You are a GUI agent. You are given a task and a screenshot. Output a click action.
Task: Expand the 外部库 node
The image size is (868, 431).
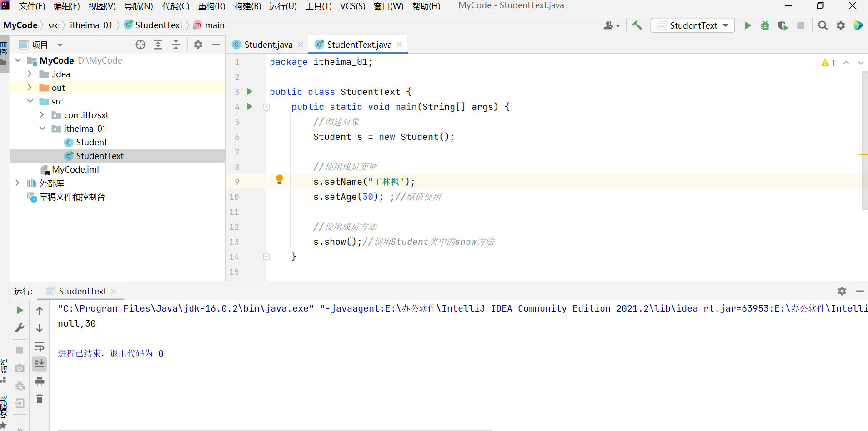(x=18, y=183)
